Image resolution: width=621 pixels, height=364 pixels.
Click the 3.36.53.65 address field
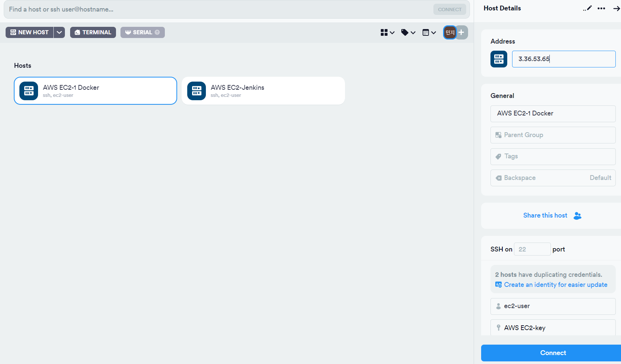(564, 59)
